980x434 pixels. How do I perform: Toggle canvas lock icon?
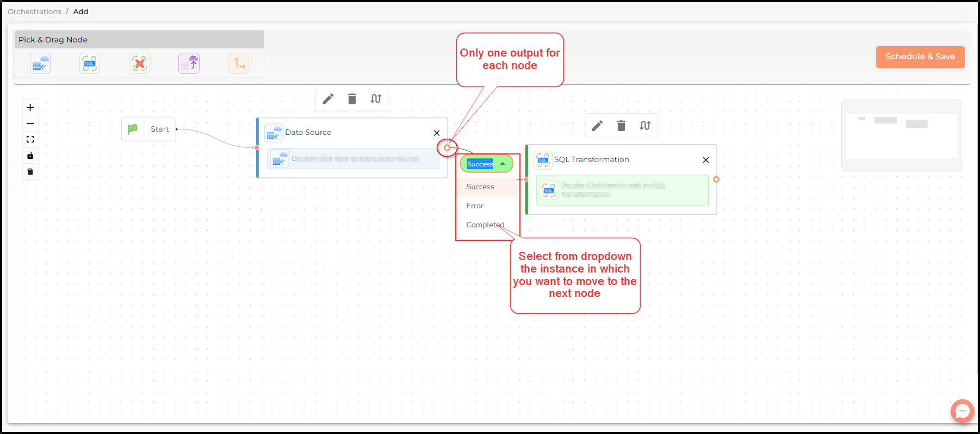click(30, 156)
